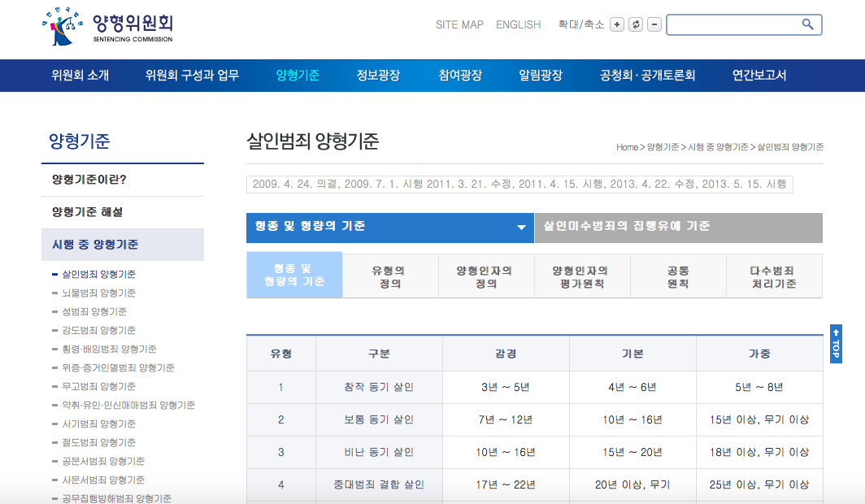Select the 다수범죄 처리기준 tab
Viewport: 865px width, 504px height.
click(x=774, y=276)
